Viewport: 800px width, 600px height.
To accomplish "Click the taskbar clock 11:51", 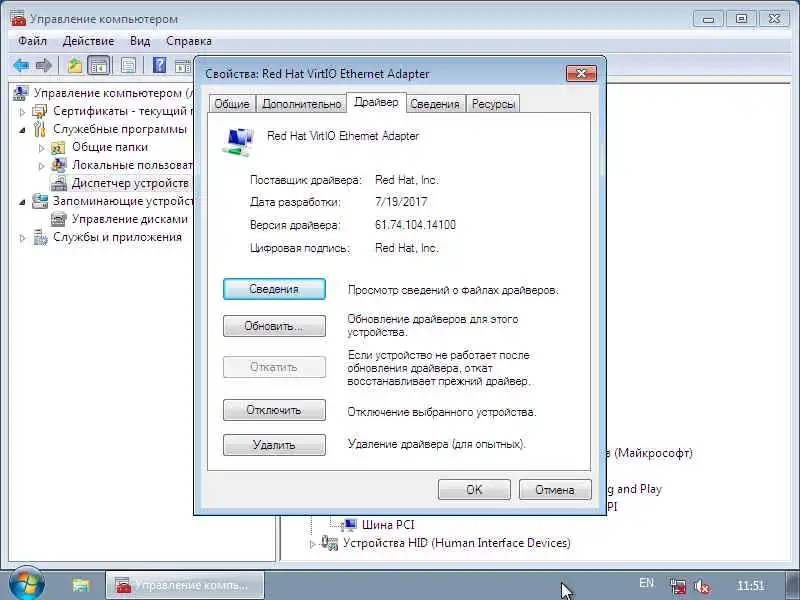I will (751, 585).
